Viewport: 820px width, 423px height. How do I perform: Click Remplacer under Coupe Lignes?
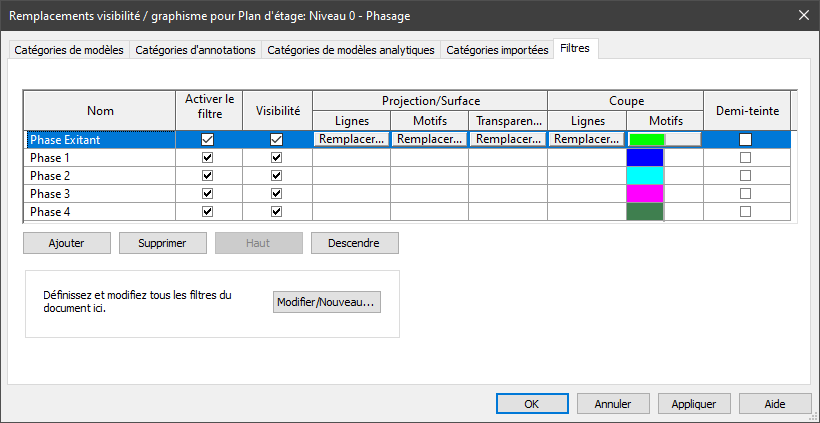586,140
